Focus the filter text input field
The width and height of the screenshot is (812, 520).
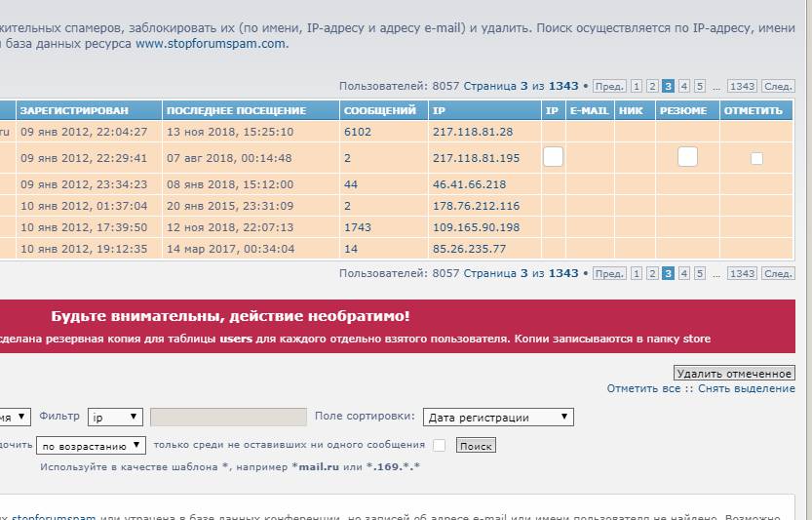click(228, 417)
